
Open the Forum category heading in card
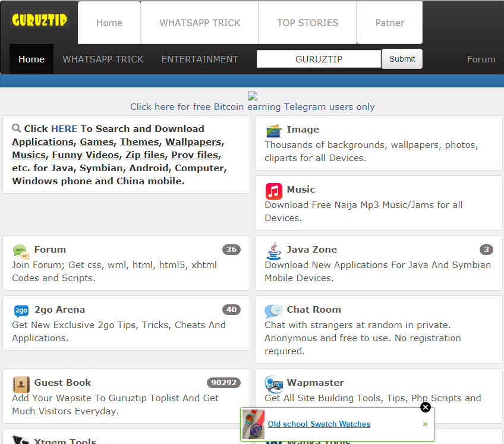pyautogui.click(x=50, y=250)
